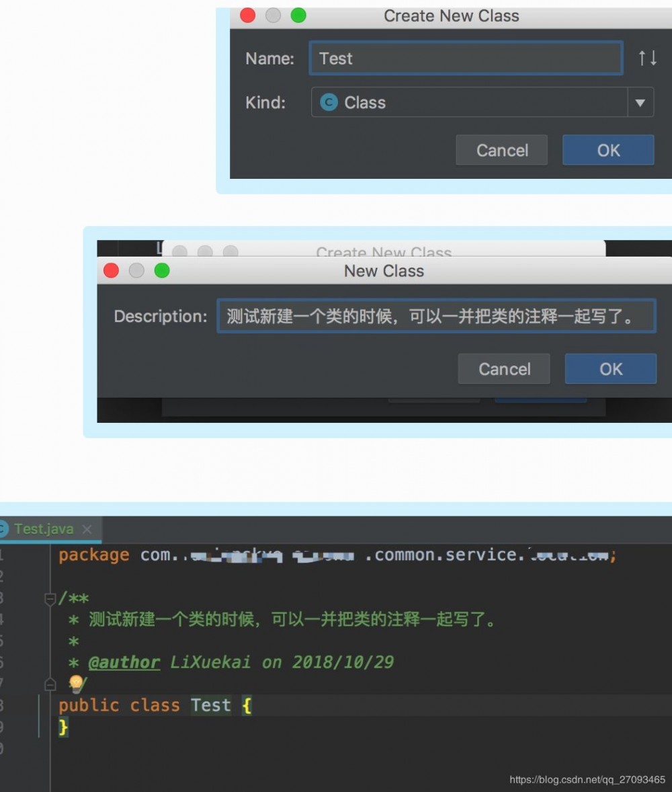Image resolution: width=672 pixels, height=792 pixels.
Task: Open the Kind dropdown arrow
Action: (x=640, y=102)
